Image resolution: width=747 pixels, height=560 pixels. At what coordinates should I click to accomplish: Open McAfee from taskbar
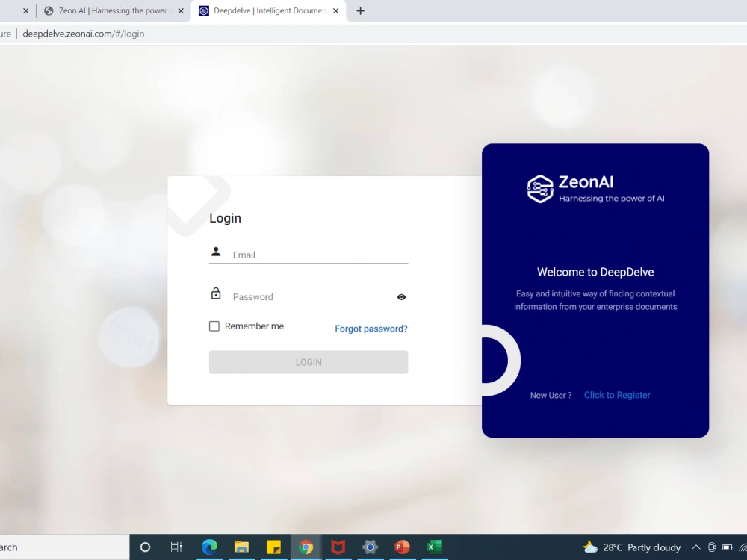pos(338,547)
